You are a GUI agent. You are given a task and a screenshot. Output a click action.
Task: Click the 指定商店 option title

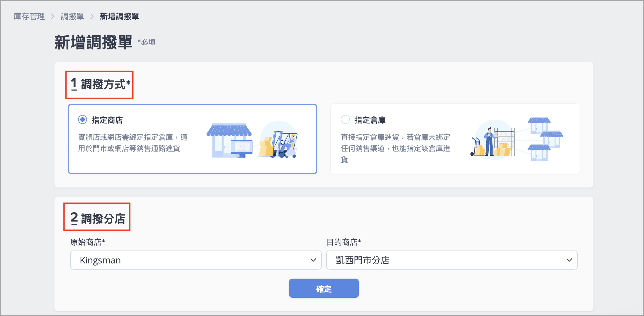tap(107, 120)
